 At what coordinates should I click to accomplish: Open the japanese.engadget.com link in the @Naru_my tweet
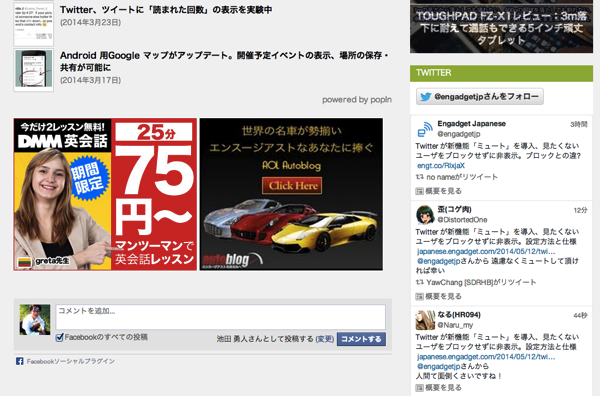pyautogui.click(x=486, y=357)
